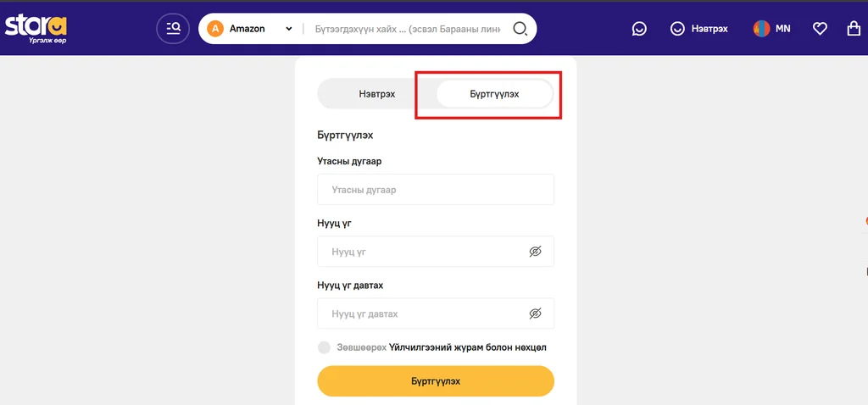Click the Mongolian flag icon
Screen dimensions: 868x405
click(x=762, y=29)
